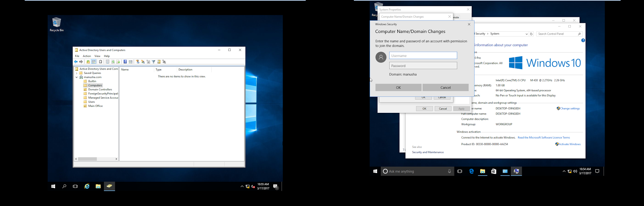This screenshot has height=206, width=644.
Task: Click Cancel in System Properties dialog
Action: point(443,108)
